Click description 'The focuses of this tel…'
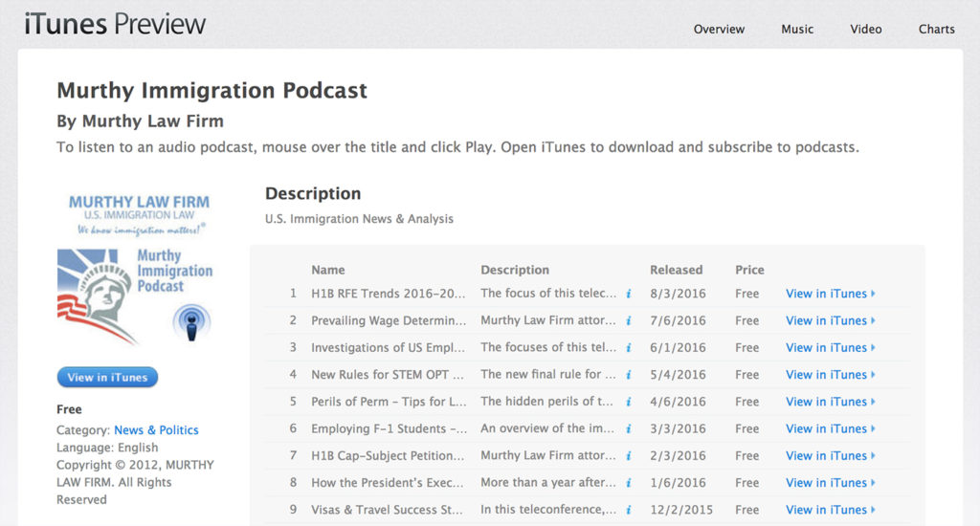980x526 pixels. (548, 347)
